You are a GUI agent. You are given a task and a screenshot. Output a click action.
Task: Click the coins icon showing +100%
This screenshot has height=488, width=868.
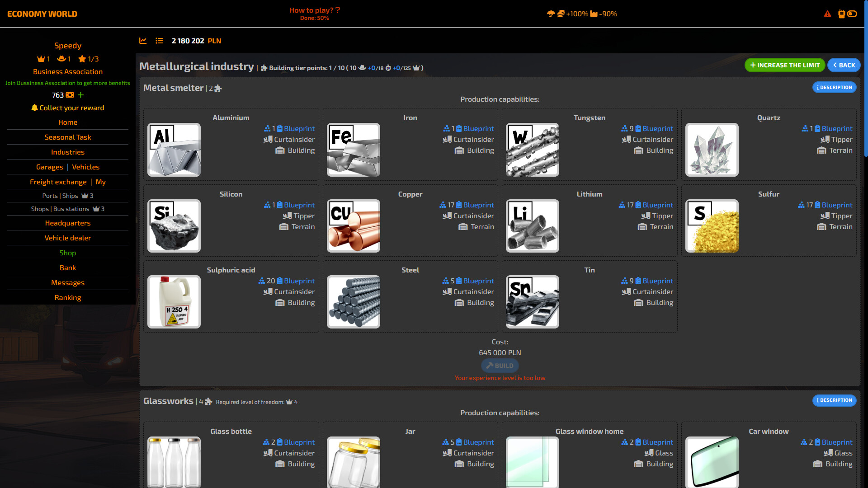pyautogui.click(x=561, y=14)
